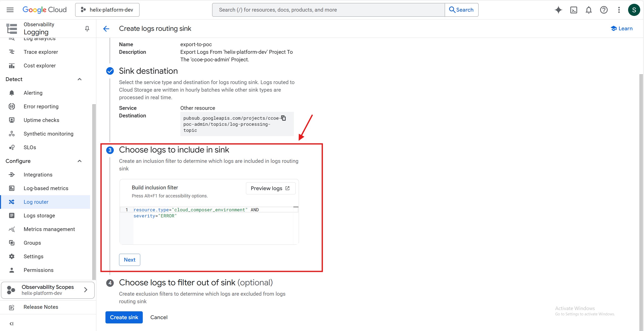Copy the Pub/Sub destination path
The height and width of the screenshot is (331, 644).
284,118
